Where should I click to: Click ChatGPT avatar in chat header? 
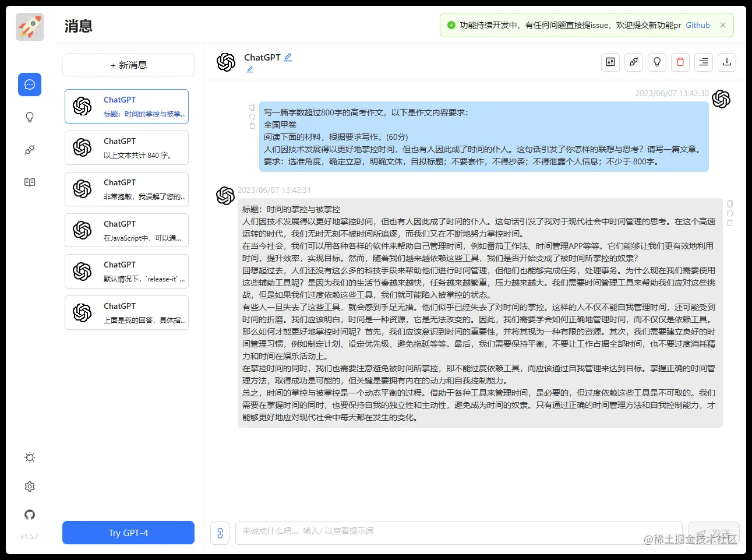[226, 62]
